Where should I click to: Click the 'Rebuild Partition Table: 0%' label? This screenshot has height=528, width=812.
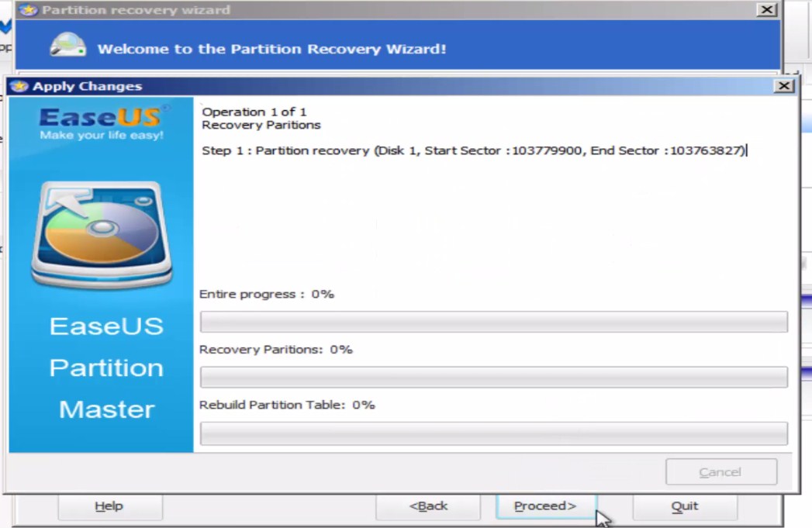(x=287, y=405)
